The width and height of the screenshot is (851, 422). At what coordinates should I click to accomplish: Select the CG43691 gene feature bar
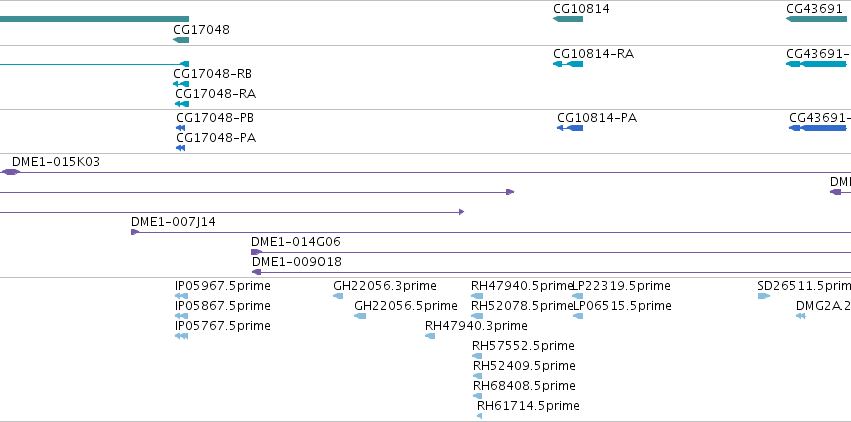point(816,19)
